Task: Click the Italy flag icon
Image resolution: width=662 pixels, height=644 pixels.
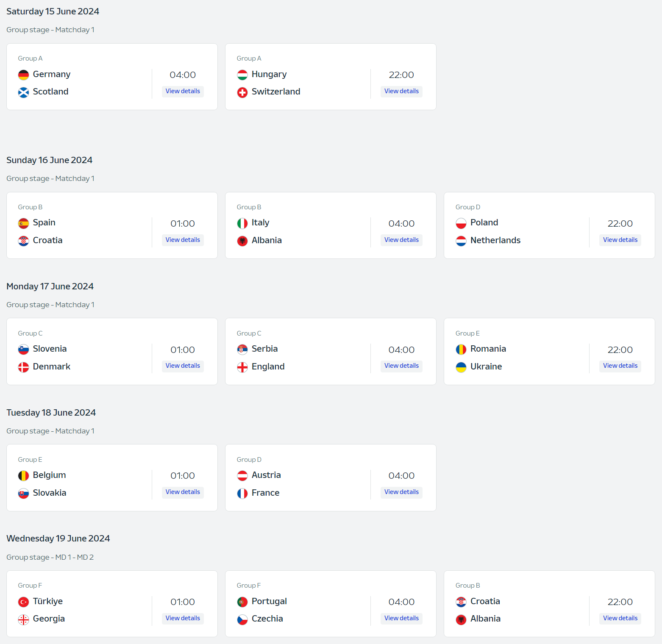Action: (x=242, y=223)
